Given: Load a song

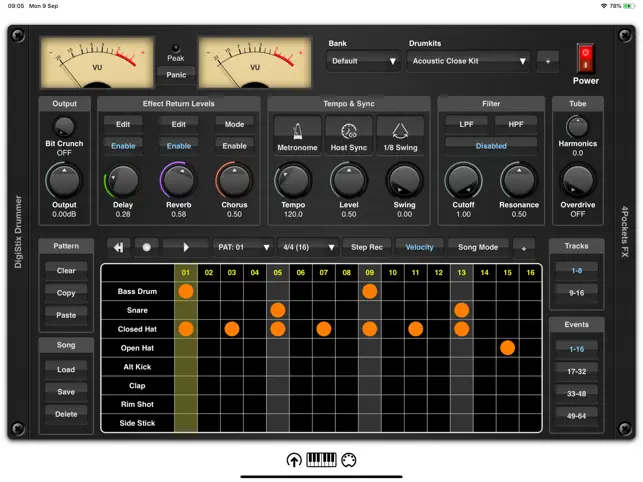Looking at the screenshot, I should pyautogui.click(x=66, y=370).
